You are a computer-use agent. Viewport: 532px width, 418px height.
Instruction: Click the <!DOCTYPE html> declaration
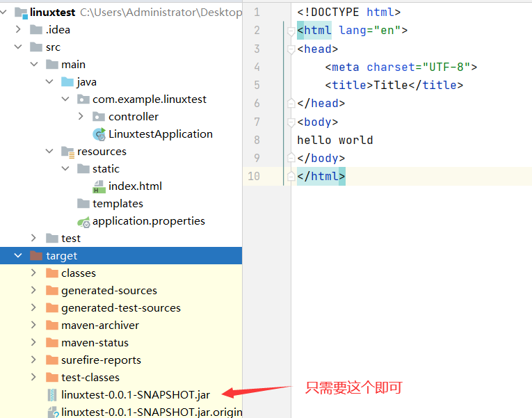click(349, 13)
